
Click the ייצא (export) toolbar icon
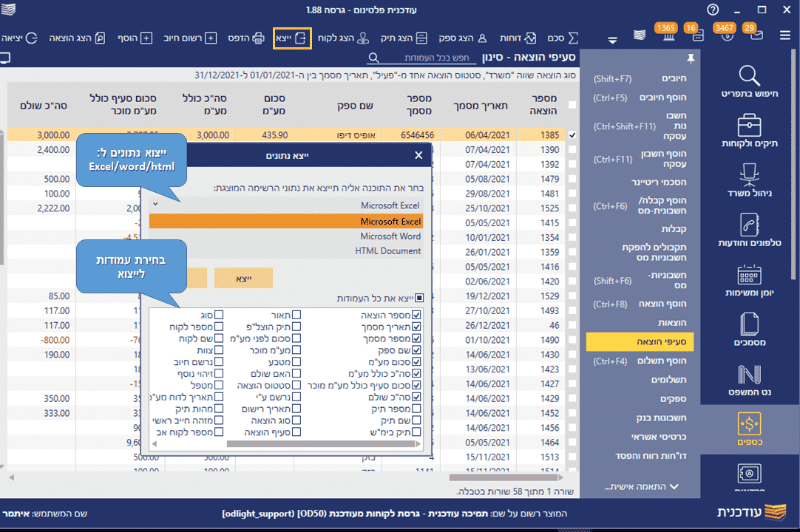[x=292, y=38]
